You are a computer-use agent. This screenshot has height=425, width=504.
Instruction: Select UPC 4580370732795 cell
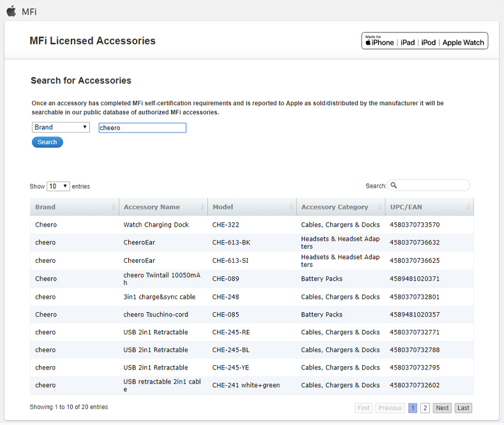click(415, 368)
